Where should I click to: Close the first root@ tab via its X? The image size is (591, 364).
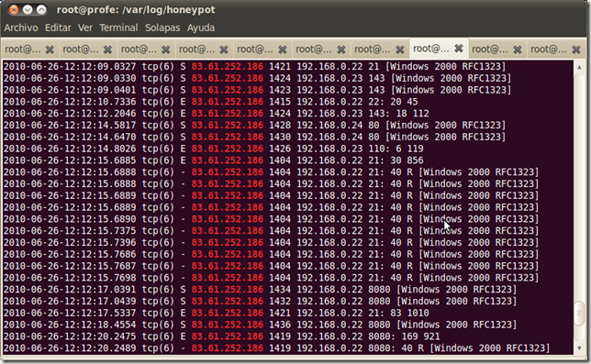tap(50, 50)
